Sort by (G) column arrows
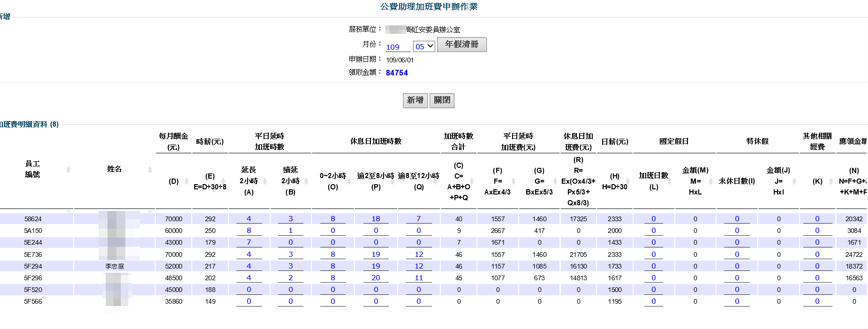The width and height of the screenshot is (868, 329). click(555, 181)
